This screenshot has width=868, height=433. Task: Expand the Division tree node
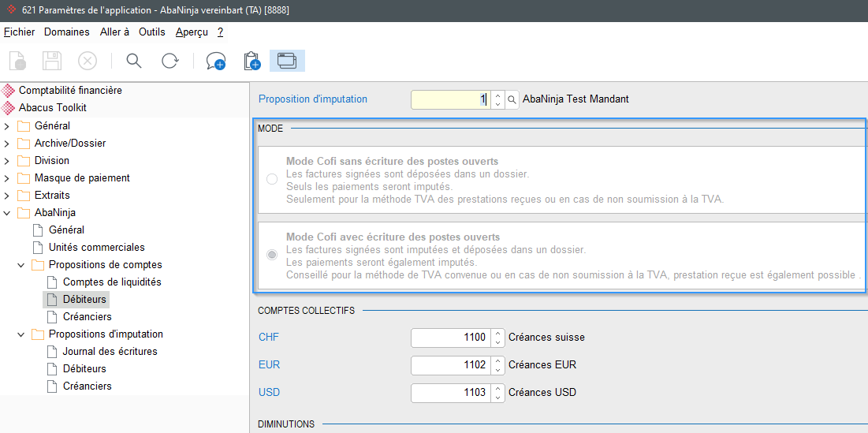[x=6, y=161]
